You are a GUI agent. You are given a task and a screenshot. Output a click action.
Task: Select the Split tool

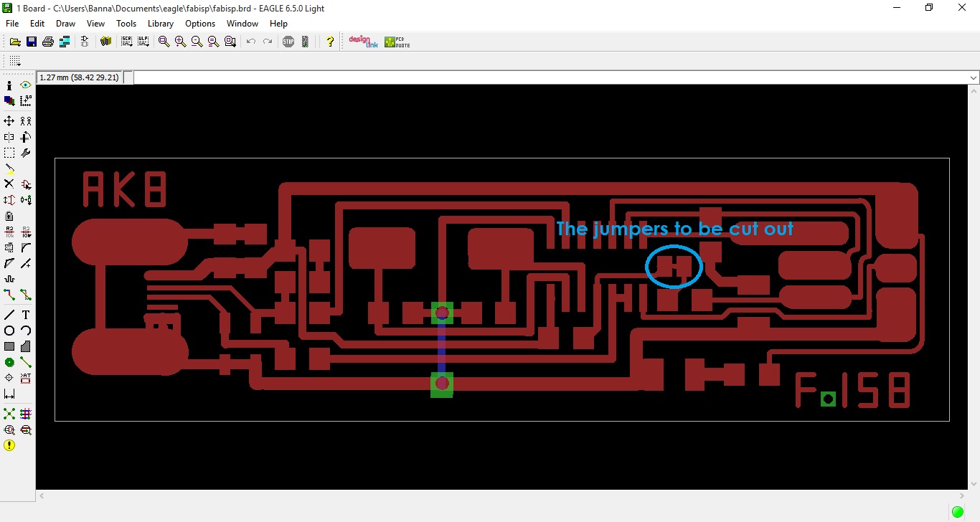tap(9, 263)
